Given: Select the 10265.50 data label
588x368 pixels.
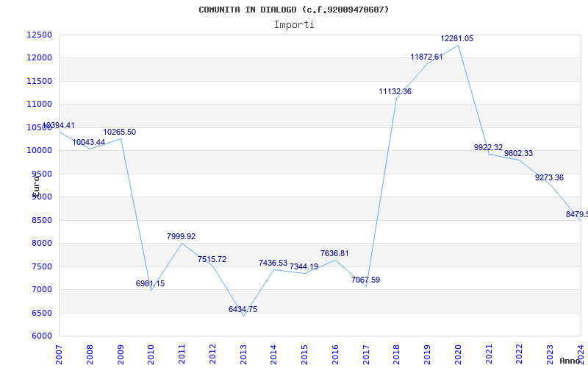Looking at the screenshot, I should [x=120, y=132].
